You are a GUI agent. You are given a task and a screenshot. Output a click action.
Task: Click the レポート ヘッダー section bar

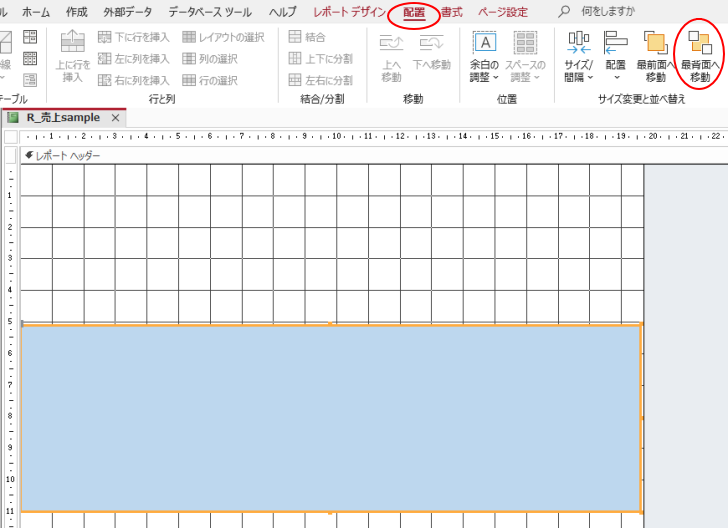point(374,156)
